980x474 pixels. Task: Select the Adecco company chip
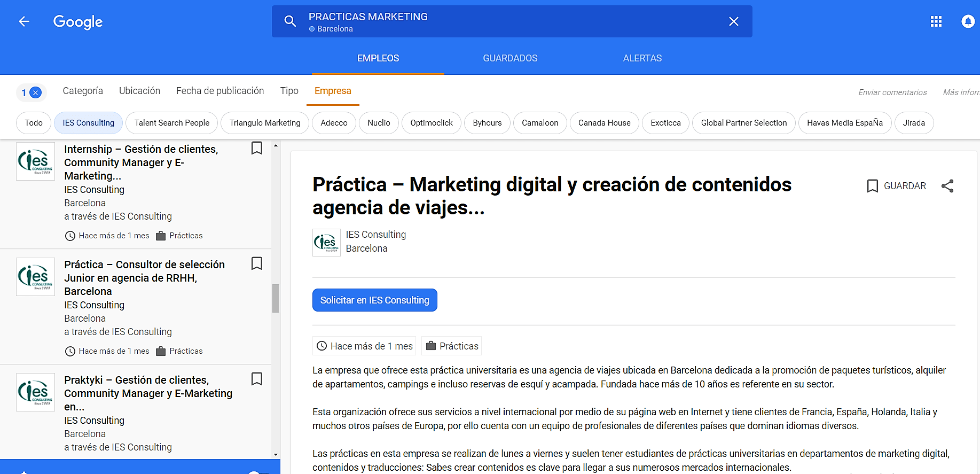pos(334,123)
